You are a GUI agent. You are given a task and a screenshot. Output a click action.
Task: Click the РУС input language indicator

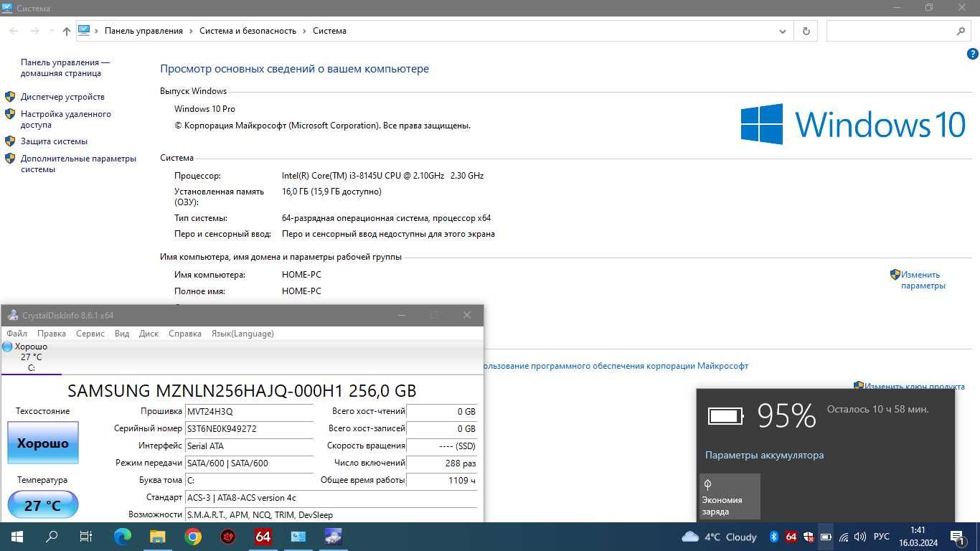[882, 537]
